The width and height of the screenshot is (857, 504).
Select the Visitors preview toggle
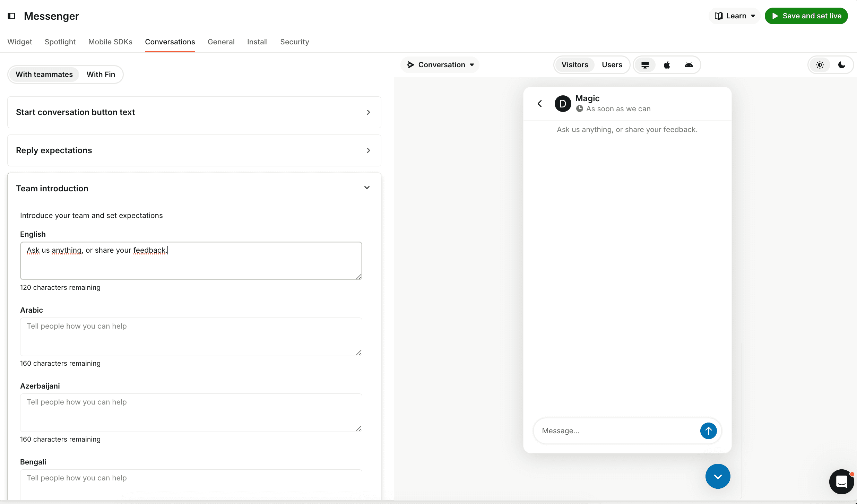tap(575, 65)
